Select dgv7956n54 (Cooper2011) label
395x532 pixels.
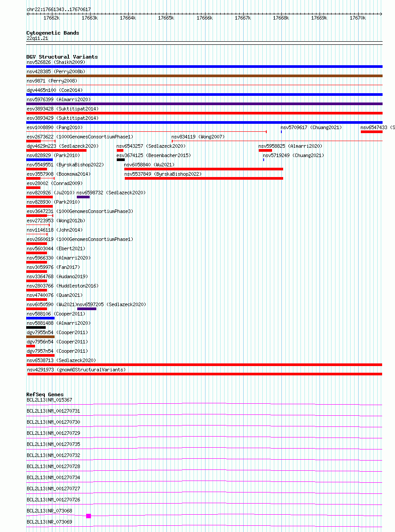pos(57,342)
